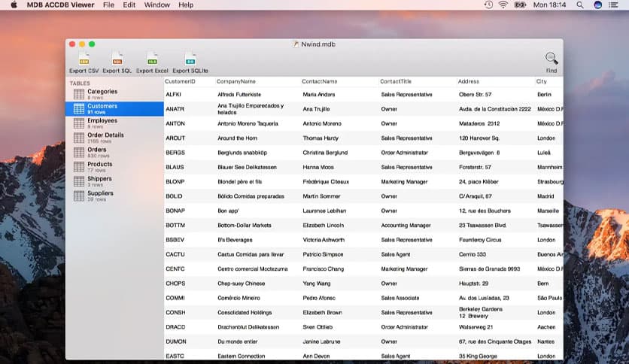Click the Laurence Lebihan contact cell

(324, 211)
